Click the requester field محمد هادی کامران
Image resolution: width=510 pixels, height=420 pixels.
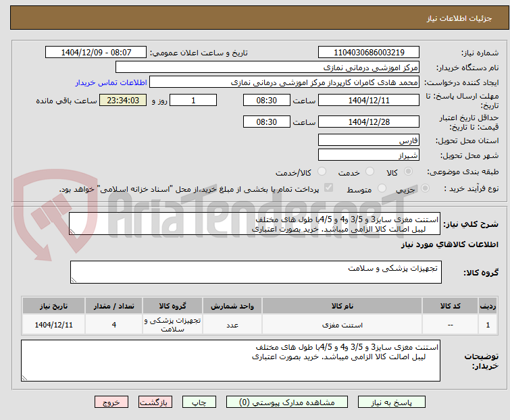(x=284, y=82)
